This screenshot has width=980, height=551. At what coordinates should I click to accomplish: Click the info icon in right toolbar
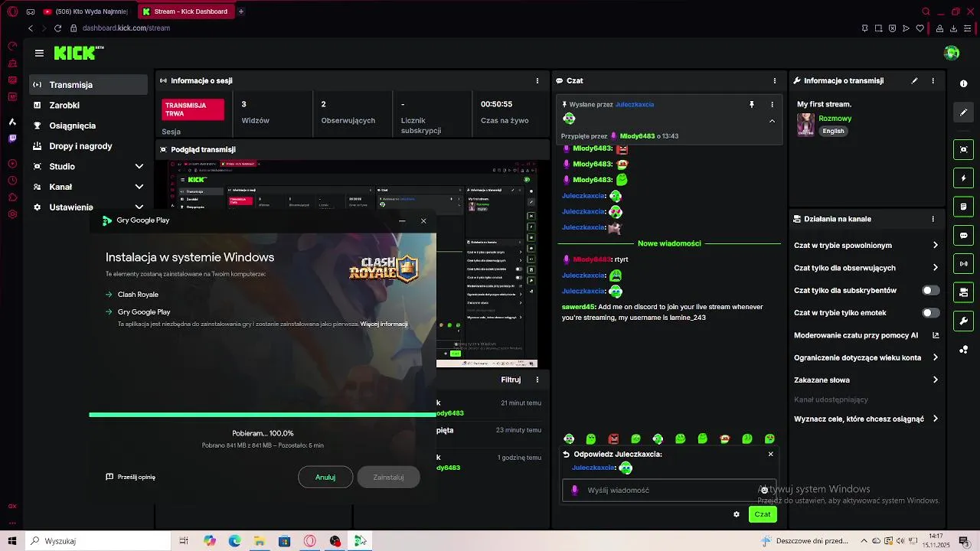coord(964,83)
